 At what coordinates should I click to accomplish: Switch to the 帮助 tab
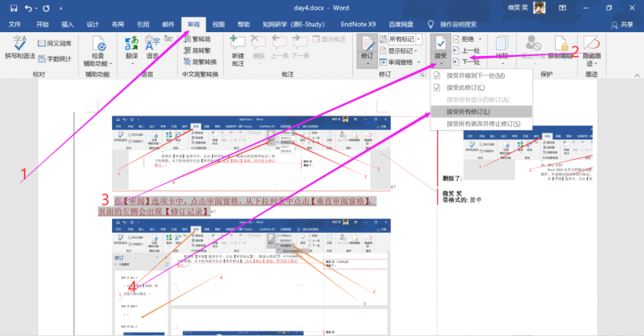tap(243, 24)
